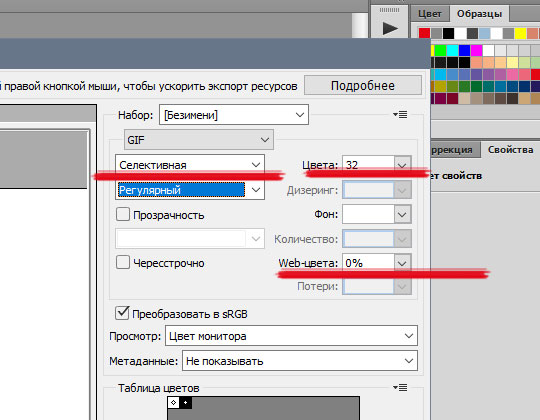Click the Подробнее button

[363, 85]
